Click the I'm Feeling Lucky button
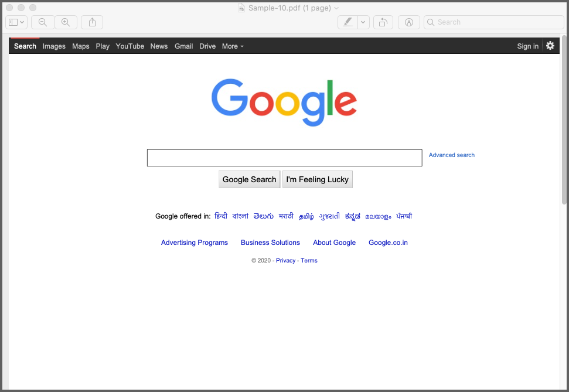Screen dimensions: 569x392 click(x=318, y=179)
